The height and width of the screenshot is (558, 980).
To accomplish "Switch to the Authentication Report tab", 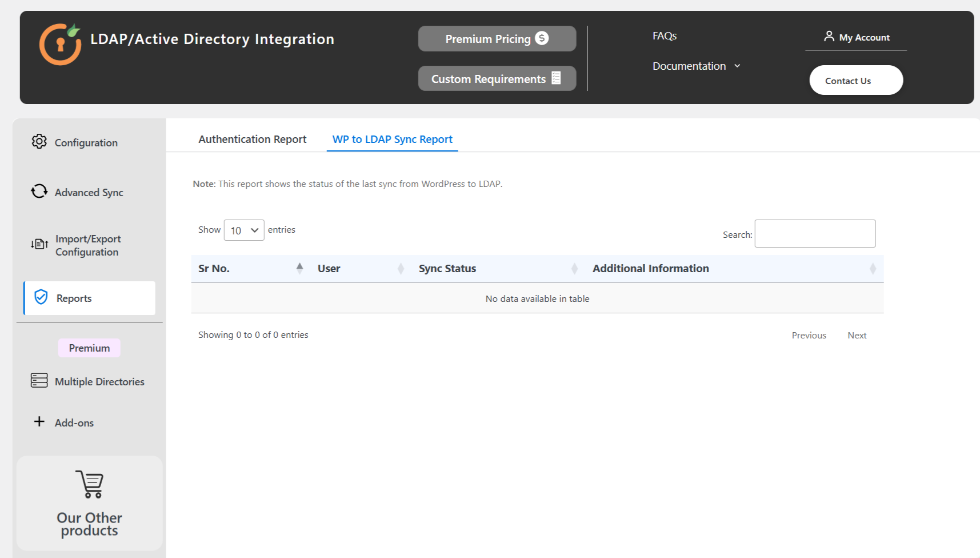I will [252, 139].
